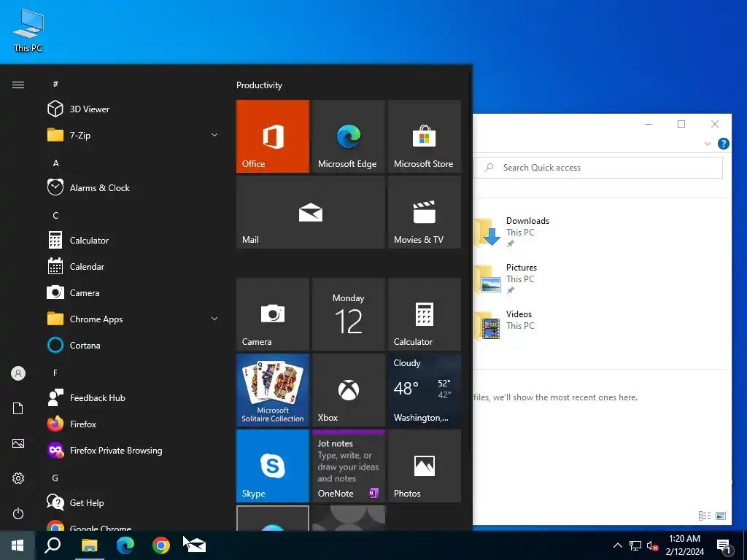Click the Start button on taskbar
This screenshot has width=747, height=560.
(18, 545)
